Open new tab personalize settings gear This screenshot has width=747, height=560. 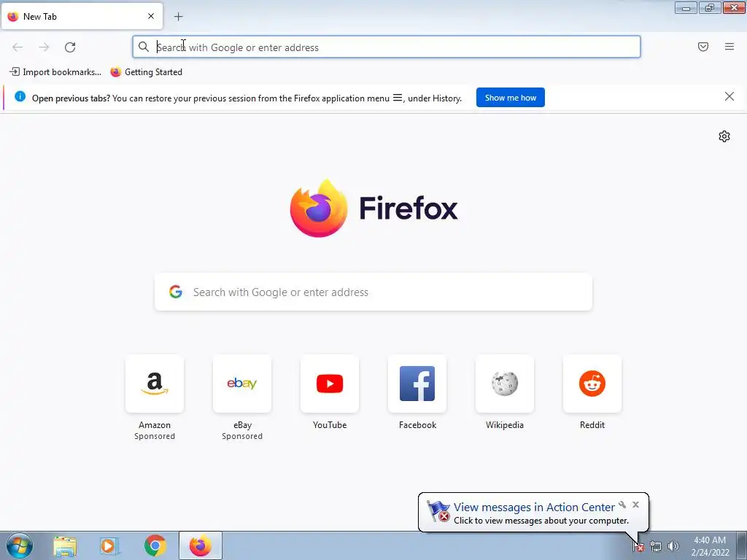[724, 136]
